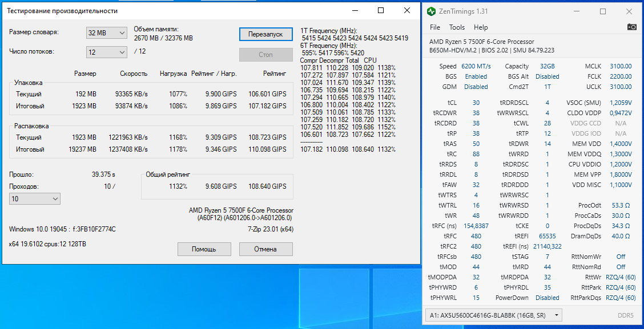Click the B650M-HDV/M.2 BIOS info line
This screenshot has height=329, width=644.
coord(490,50)
